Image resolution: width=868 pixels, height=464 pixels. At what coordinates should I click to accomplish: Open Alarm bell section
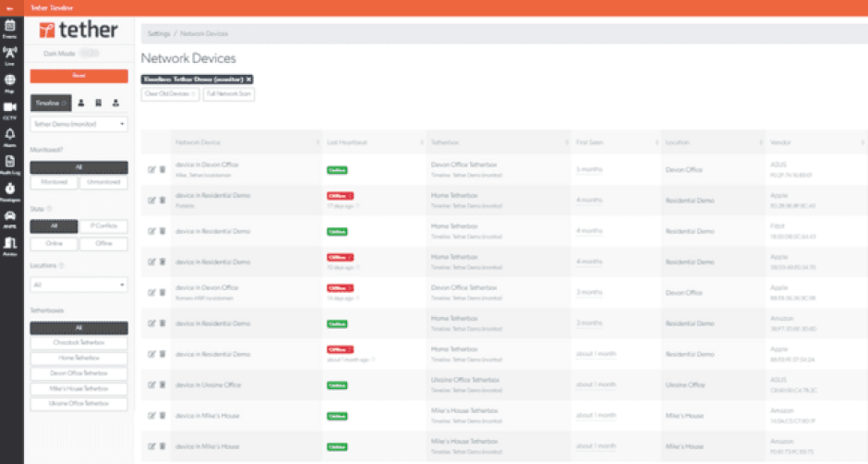[x=9, y=137]
